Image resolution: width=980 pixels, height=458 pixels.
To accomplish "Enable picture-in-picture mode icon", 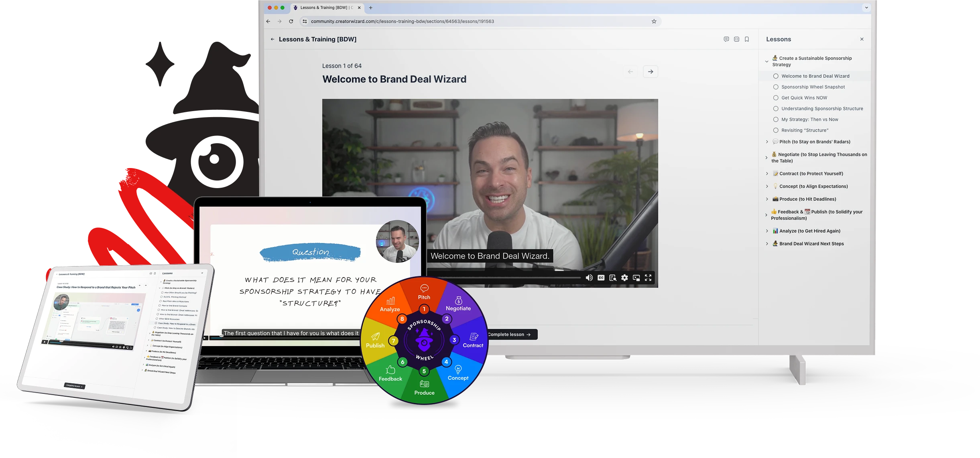I will pos(636,278).
